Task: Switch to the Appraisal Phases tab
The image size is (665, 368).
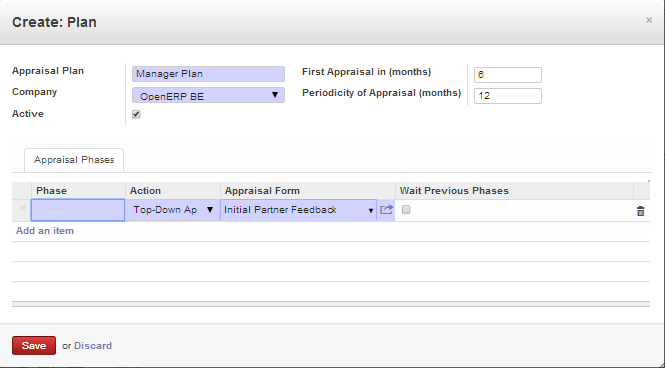Action: point(74,160)
